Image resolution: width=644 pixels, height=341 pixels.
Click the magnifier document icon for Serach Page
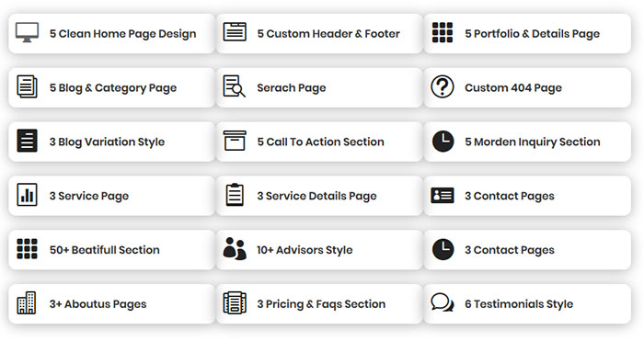point(234,86)
